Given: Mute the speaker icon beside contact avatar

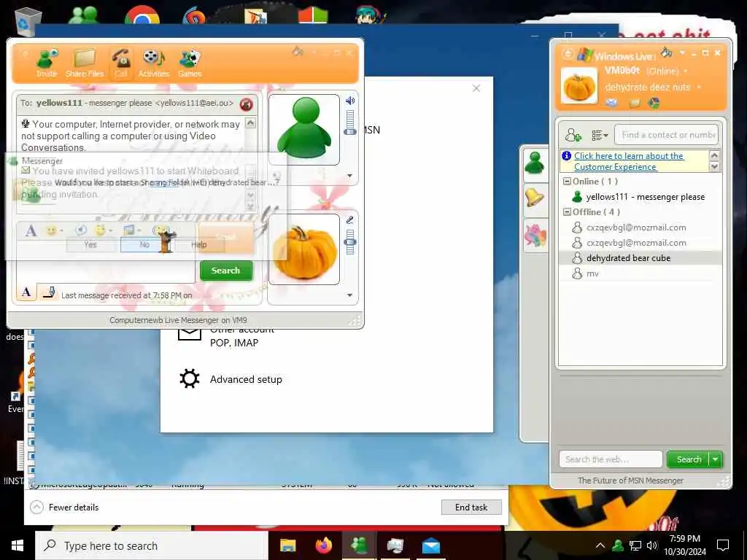Looking at the screenshot, I should point(350,101).
